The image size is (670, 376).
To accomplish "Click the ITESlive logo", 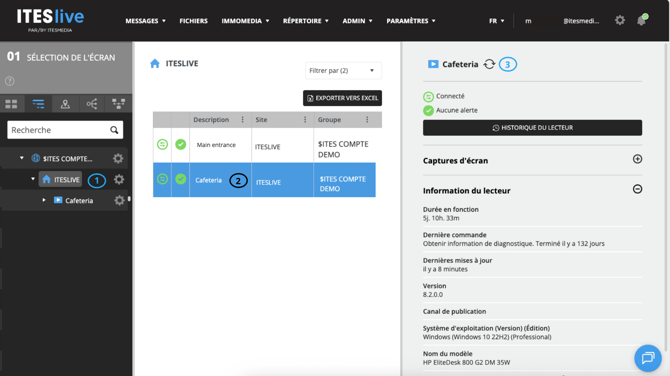I will click(x=50, y=20).
